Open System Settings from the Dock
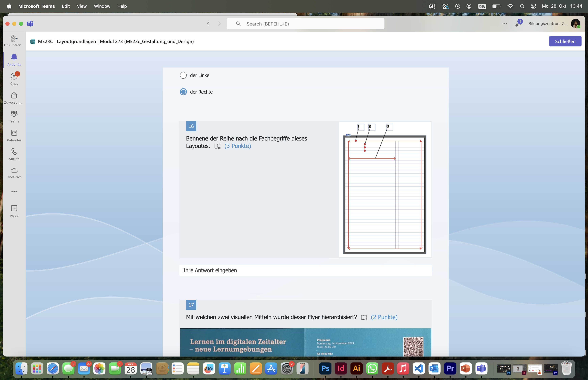 pos(287,368)
